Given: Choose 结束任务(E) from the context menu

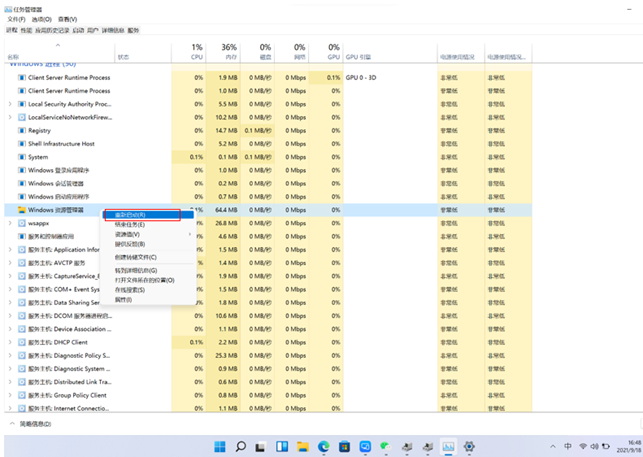Looking at the screenshot, I should tap(130, 224).
